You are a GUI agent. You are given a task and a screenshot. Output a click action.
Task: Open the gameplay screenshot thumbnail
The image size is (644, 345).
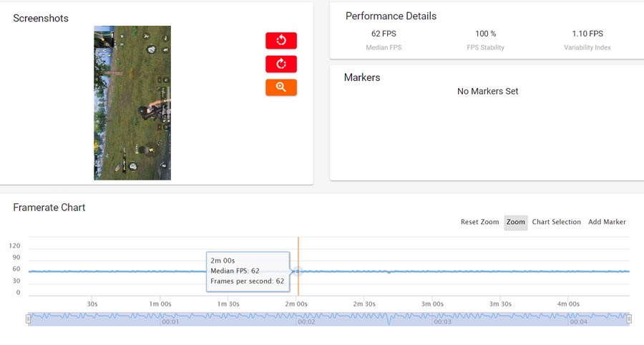[132, 103]
